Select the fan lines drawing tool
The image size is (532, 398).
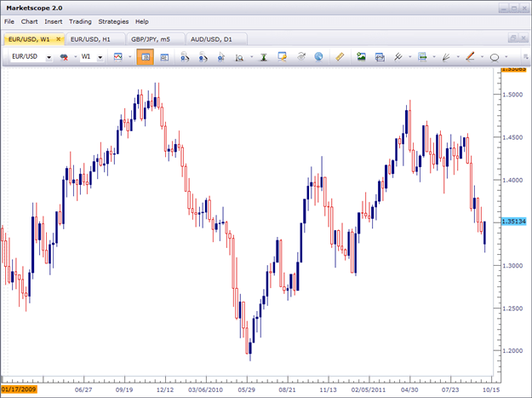446,57
